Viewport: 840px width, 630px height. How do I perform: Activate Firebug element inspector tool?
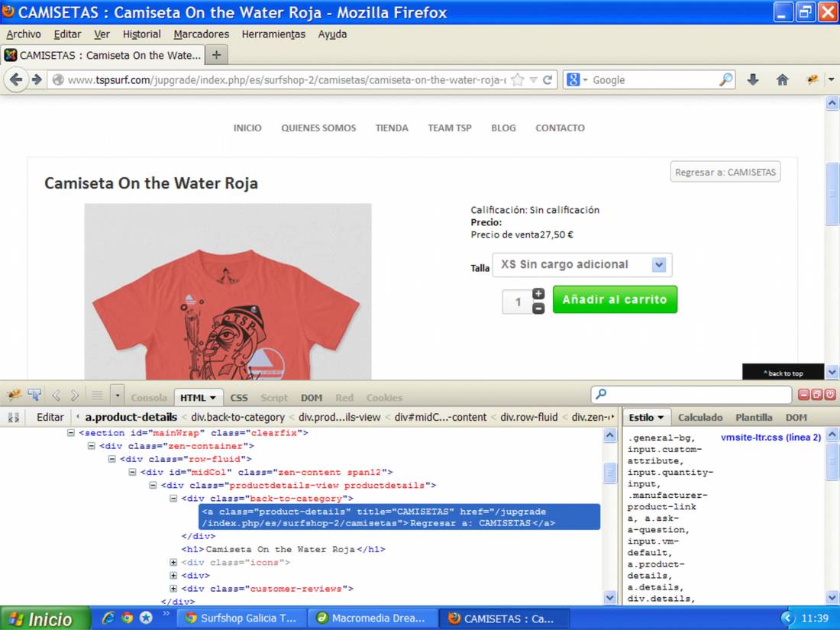pyautogui.click(x=35, y=396)
